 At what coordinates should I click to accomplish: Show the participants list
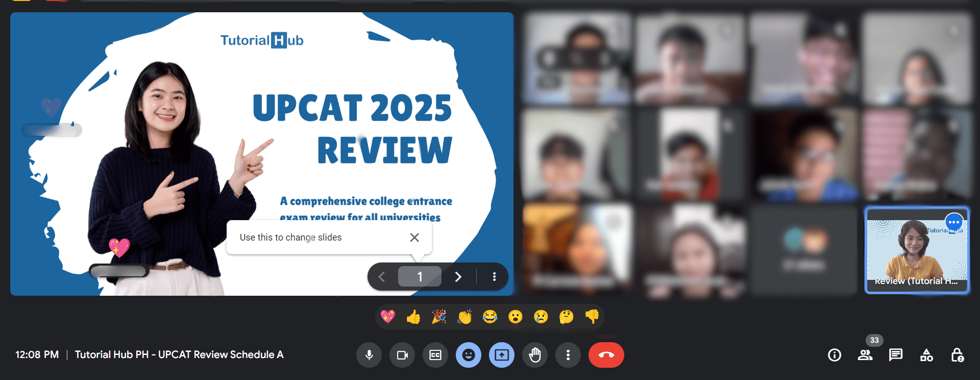click(865, 355)
